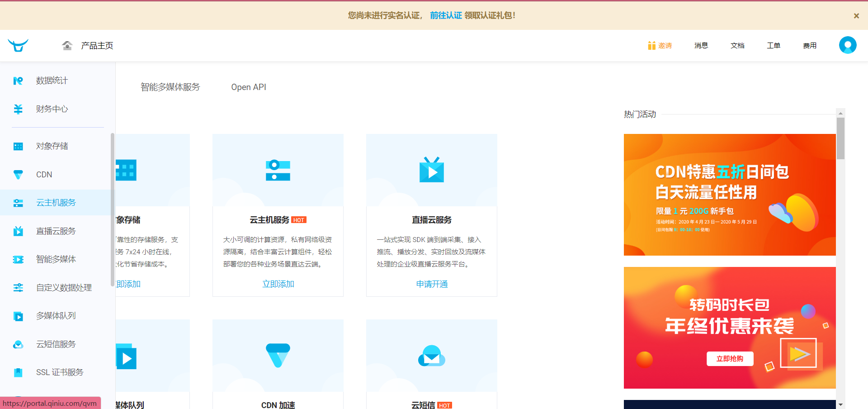The width and height of the screenshot is (868, 409).
Task: Go to 财务中心 in the sidebar
Action: [52, 109]
